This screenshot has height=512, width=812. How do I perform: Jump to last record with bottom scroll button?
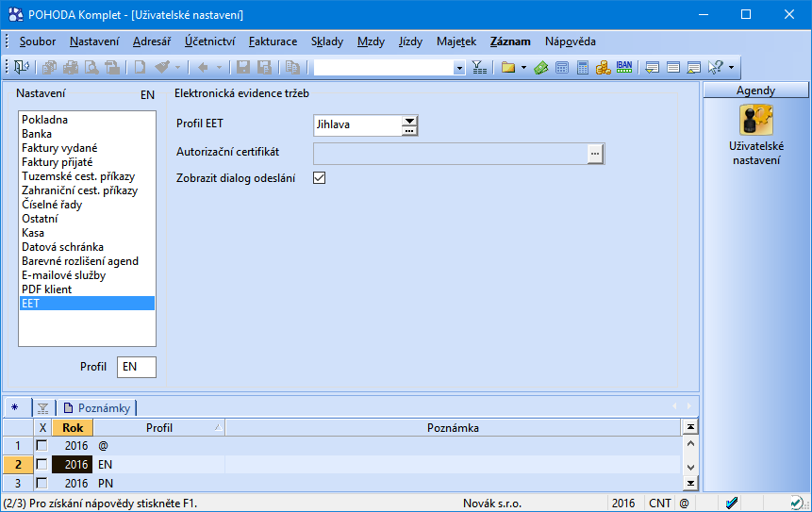[690, 484]
